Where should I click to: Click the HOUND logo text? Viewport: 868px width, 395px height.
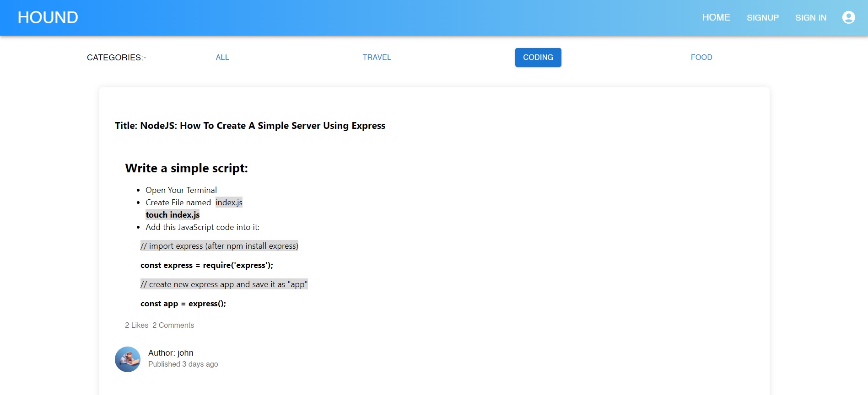pyautogui.click(x=48, y=17)
